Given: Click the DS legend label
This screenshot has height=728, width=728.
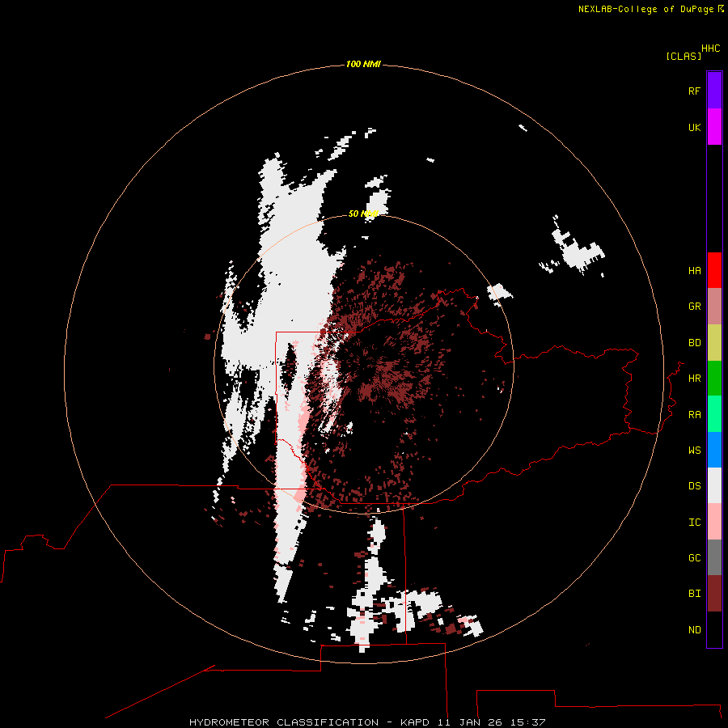Looking at the screenshot, I should (694, 486).
